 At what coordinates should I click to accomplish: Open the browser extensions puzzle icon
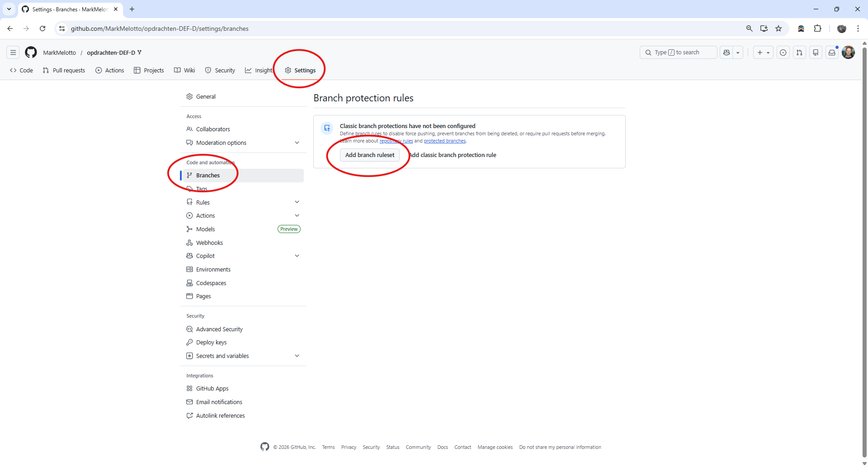(817, 29)
